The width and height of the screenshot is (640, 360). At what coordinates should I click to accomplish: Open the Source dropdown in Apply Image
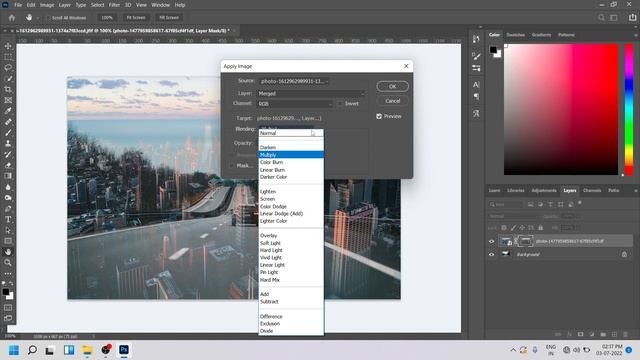click(293, 81)
